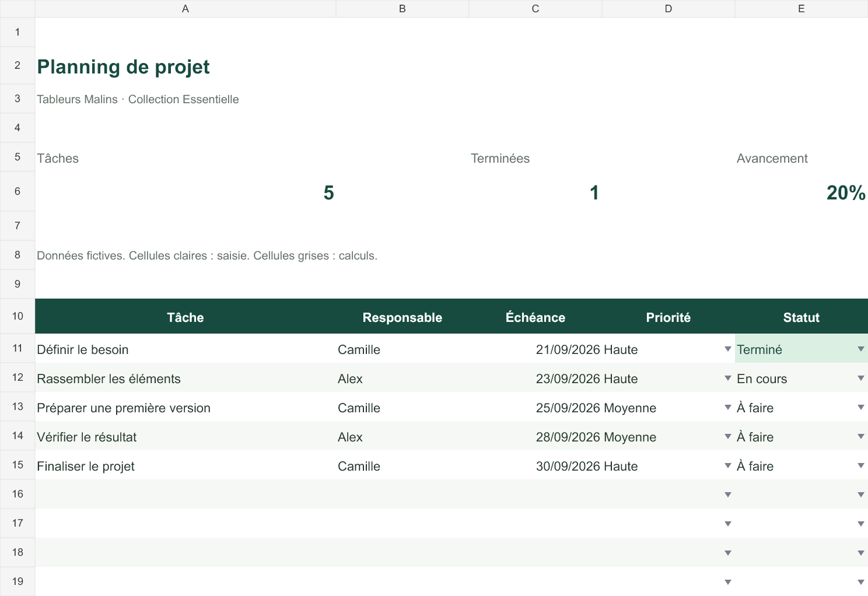
Task: Select row 6 header
Action: click(17, 191)
